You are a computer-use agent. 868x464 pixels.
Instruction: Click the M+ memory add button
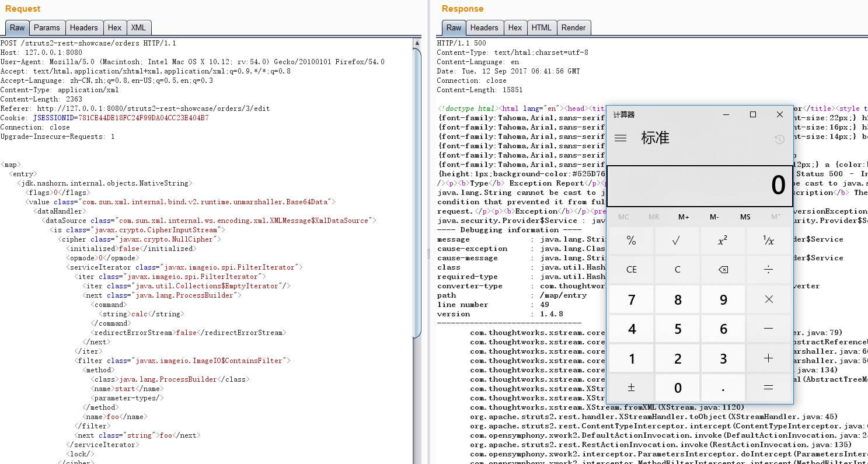684,217
